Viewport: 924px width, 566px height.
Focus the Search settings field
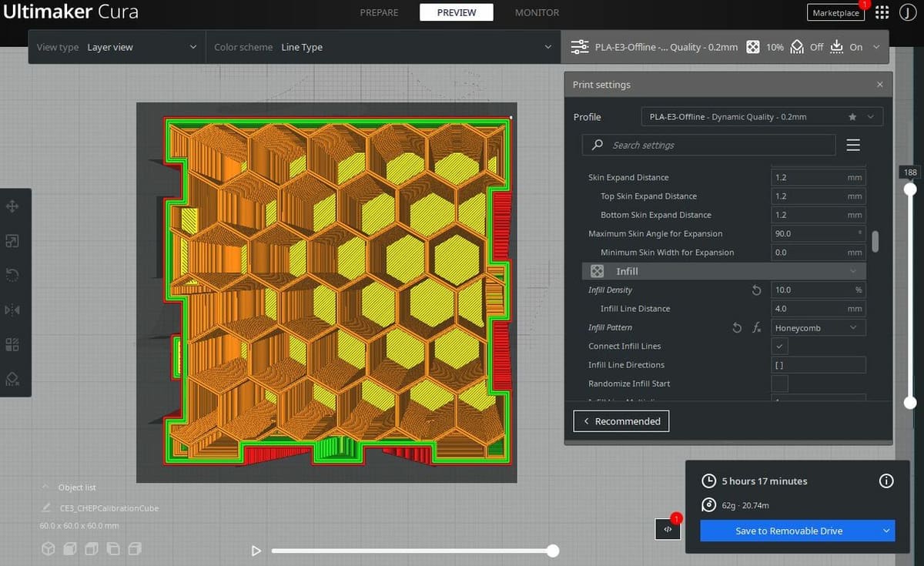(x=708, y=145)
